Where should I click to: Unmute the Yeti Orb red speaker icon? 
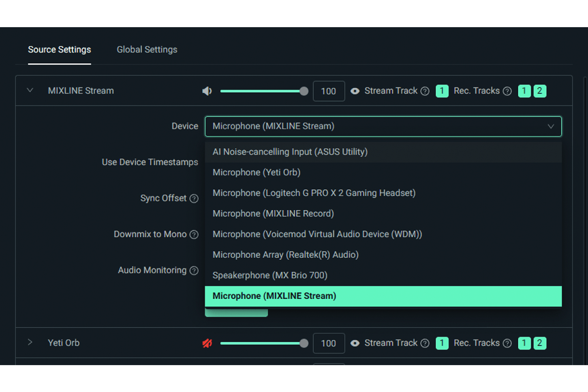(207, 343)
